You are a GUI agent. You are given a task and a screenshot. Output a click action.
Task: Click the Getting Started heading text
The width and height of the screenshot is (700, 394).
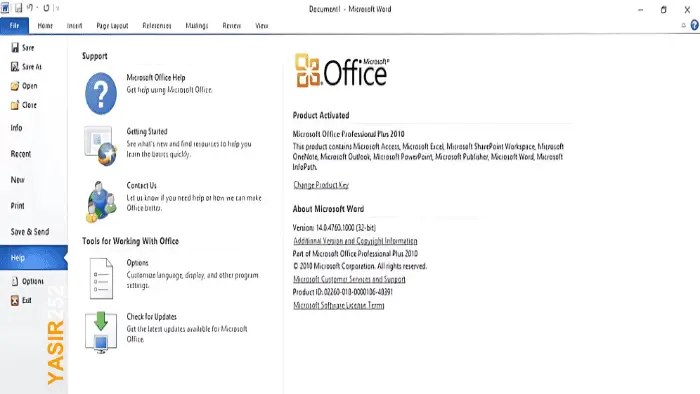(x=147, y=132)
